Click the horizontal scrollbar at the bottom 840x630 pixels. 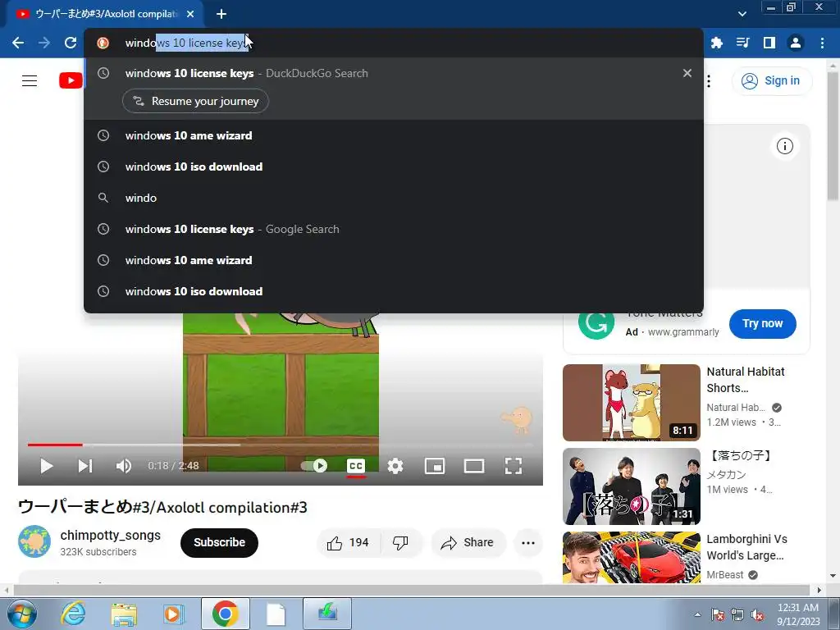[413, 590]
